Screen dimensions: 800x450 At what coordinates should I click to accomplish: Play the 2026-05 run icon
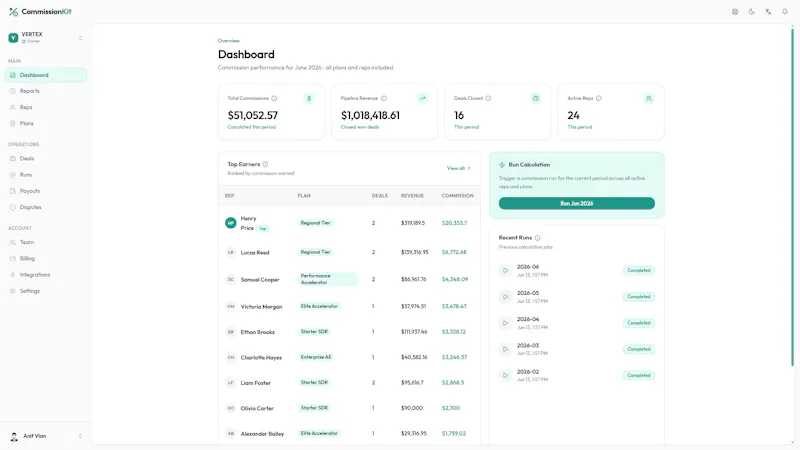(505, 297)
